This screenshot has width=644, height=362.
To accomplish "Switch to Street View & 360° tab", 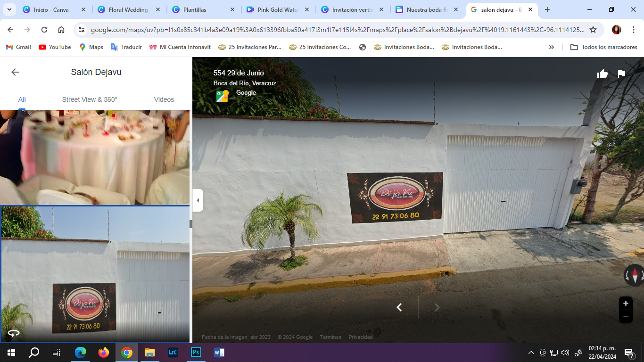I will pyautogui.click(x=90, y=99).
